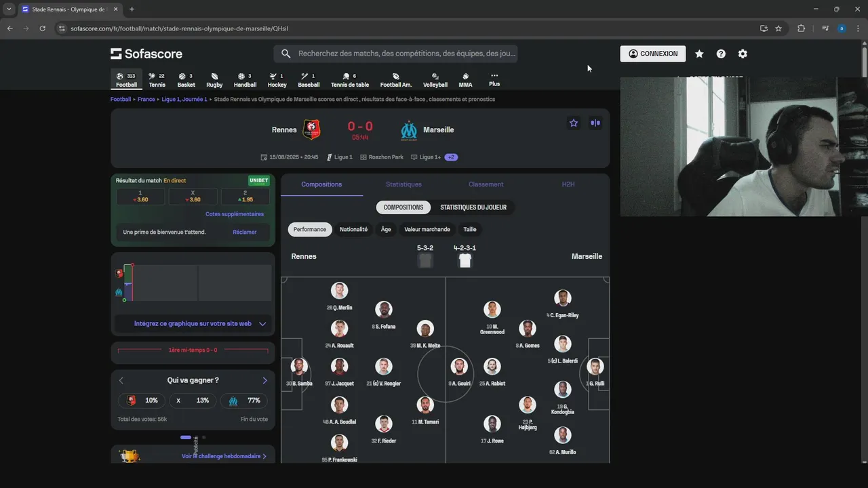The height and width of the screenshot is (488, 868).
Task: Switch to the Statistiques tab
Action: coord(403,184)
